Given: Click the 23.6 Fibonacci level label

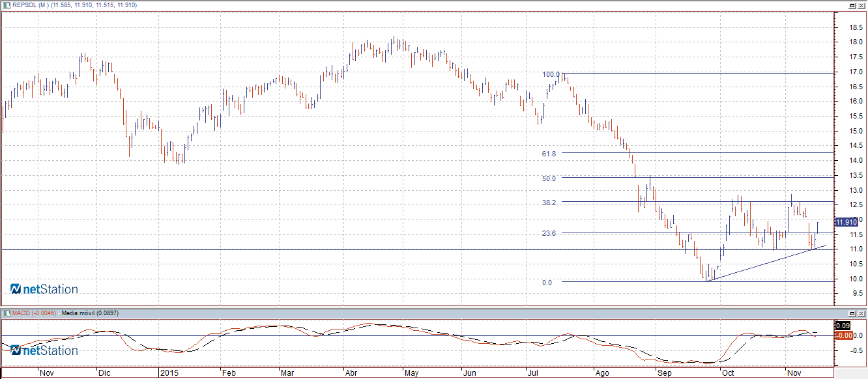Looking at the screenshot, I should 549,233.
